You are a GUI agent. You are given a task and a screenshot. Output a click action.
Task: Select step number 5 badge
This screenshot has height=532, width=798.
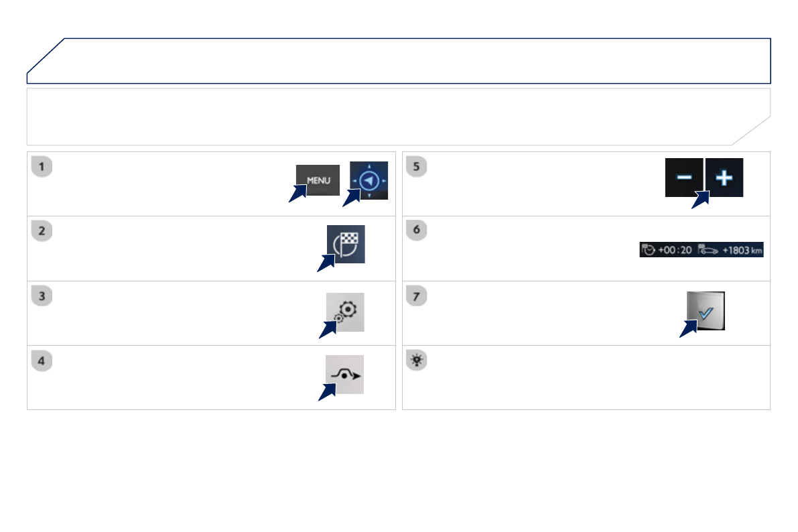coord(417,166)
